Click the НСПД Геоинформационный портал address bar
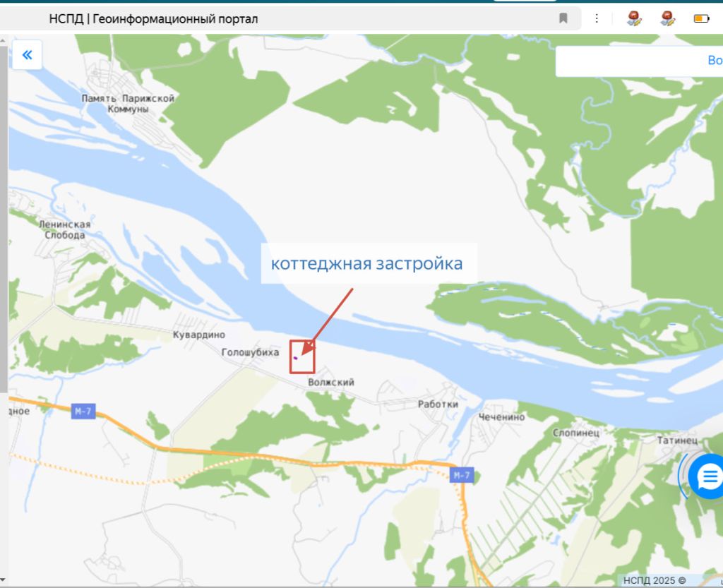 290,18
